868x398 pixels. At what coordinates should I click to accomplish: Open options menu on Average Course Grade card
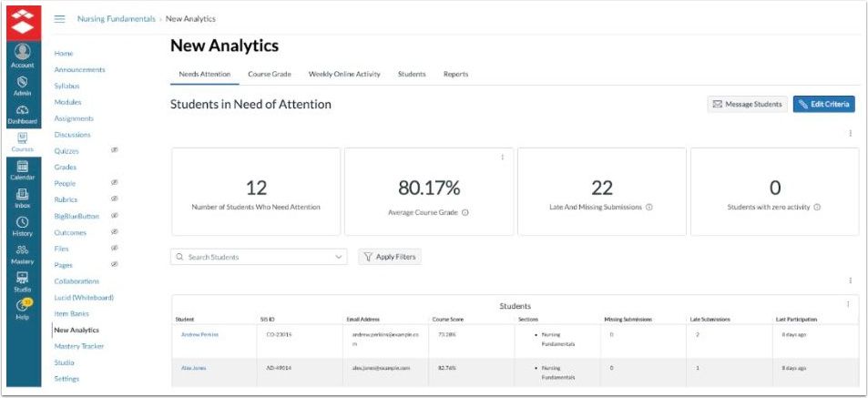pyautogui.click(x=502, y=158)
